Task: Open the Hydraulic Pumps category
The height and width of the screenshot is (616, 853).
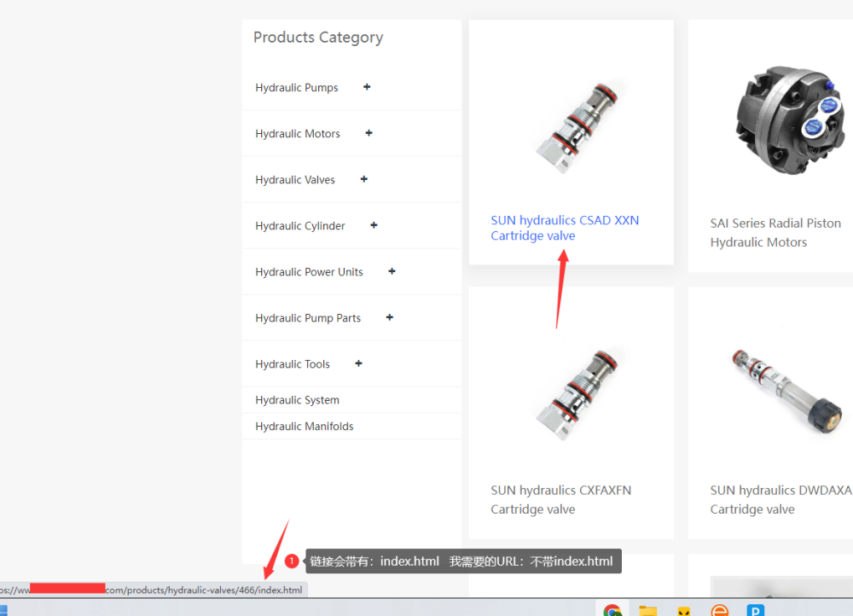Action: point(297,88)
